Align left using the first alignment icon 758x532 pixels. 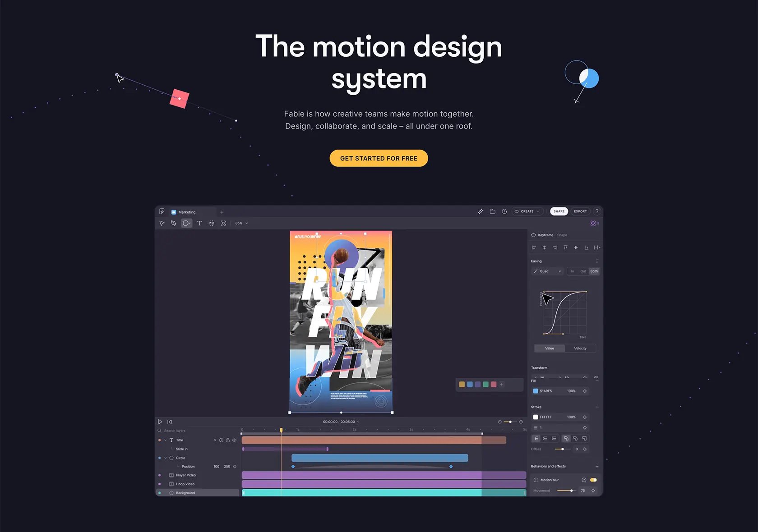[534, 248]
